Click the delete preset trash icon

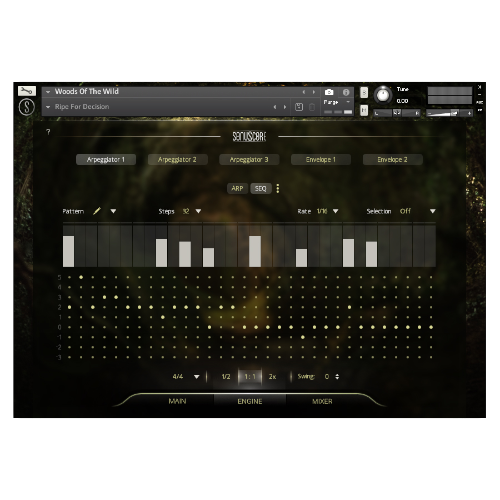click(312, 107)
